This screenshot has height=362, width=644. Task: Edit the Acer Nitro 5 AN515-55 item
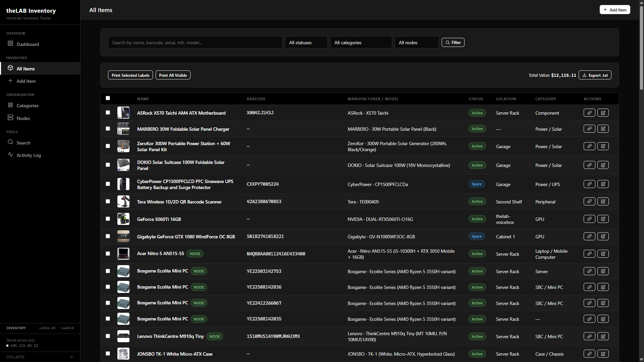[x=603, y=254]
